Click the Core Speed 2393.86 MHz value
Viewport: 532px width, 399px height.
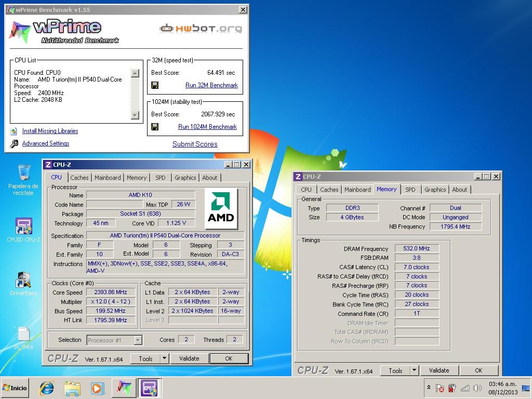tap(111, 292)
